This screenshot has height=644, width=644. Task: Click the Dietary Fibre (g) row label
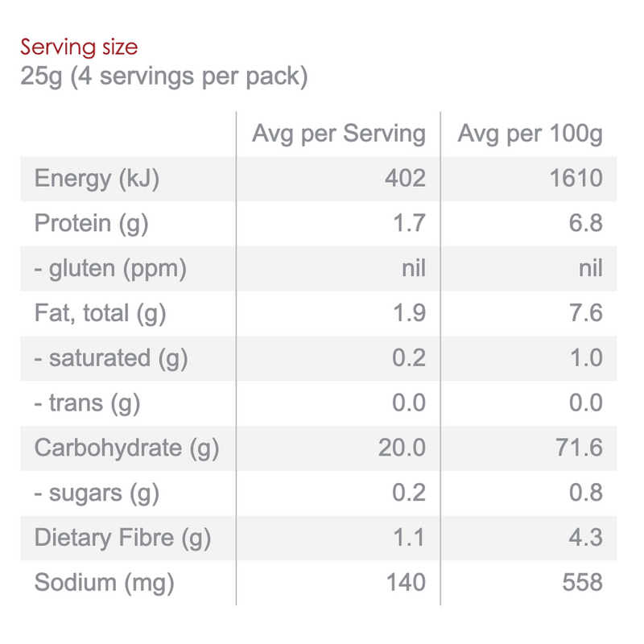pyautogui.click(x=122, y=538)
